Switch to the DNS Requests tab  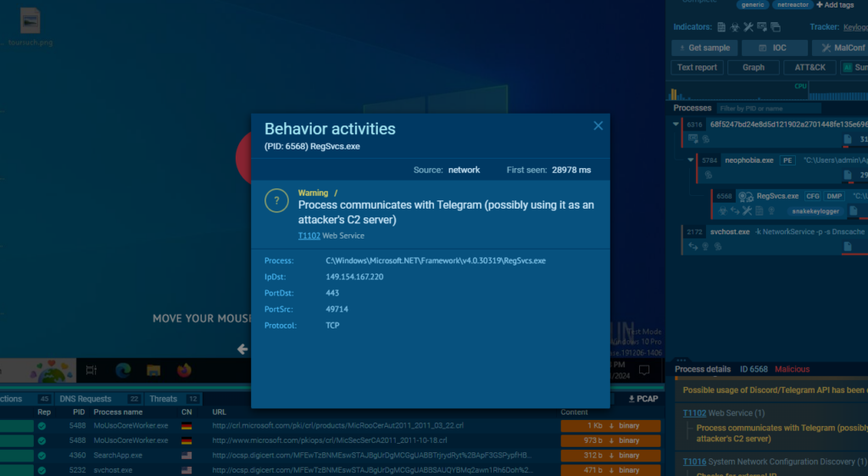pyautogui.click(x=85, y=399)
